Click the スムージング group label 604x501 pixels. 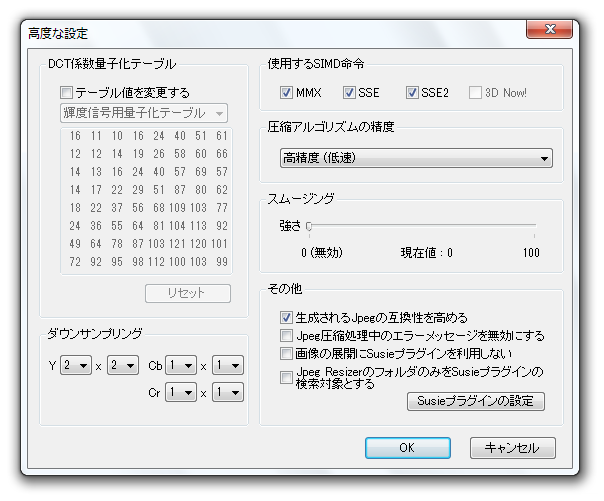click(x=301, y=199)
